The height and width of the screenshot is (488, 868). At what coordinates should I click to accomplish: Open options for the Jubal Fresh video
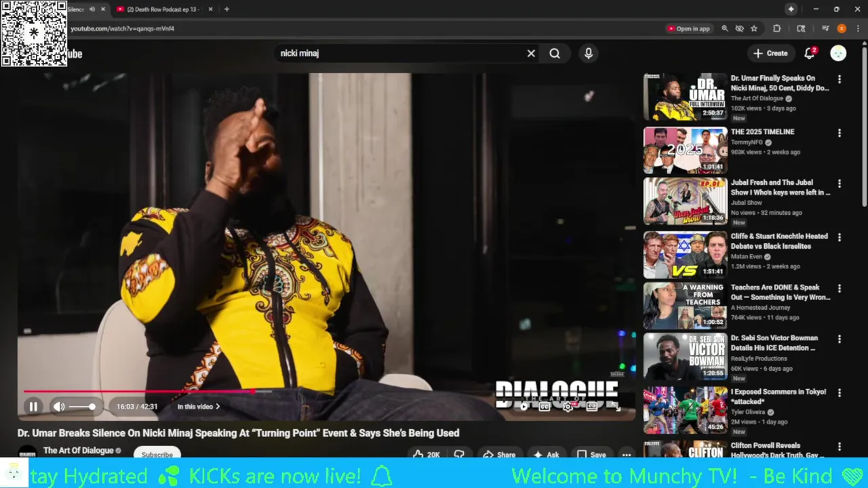click(840, 184)
